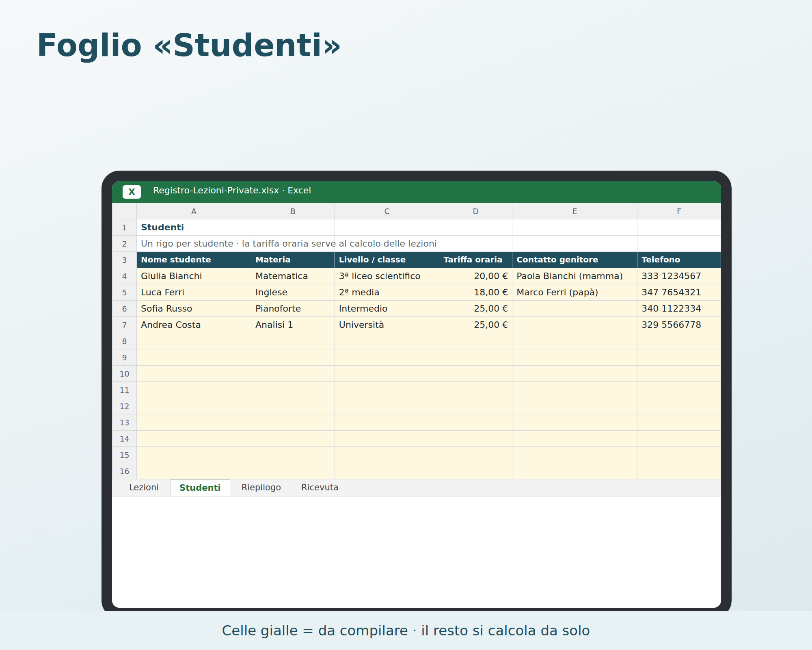The width and height of the screenshot is (812, 650).
Task: Click phone number '340 1122334'
Action: pyautogui.click(x=679, y=309)
